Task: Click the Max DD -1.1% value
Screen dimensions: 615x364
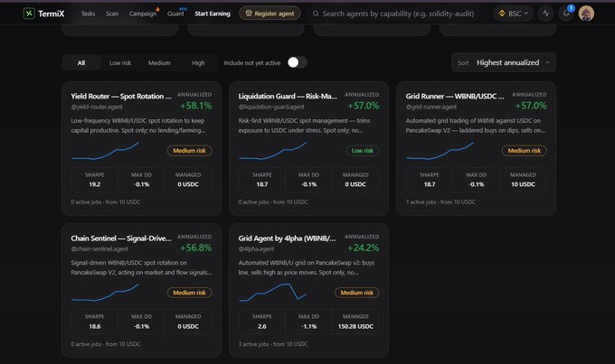Action: coord(309,326)
